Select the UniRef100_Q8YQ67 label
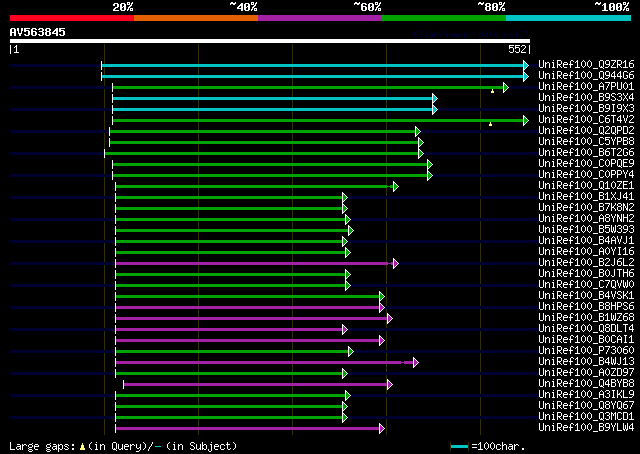This screenshot has height=454, width=640. tap(586, 406)
